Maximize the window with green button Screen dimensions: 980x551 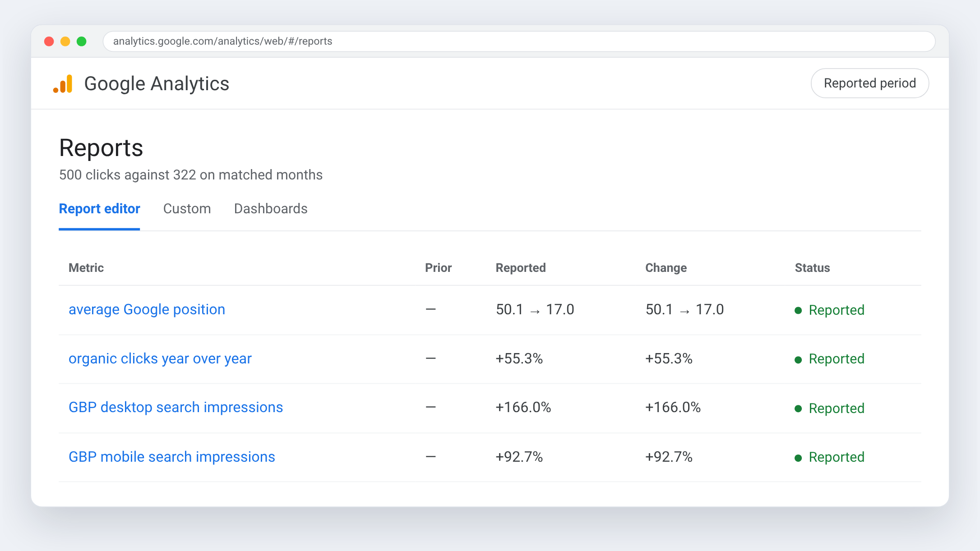click(82, 41)
